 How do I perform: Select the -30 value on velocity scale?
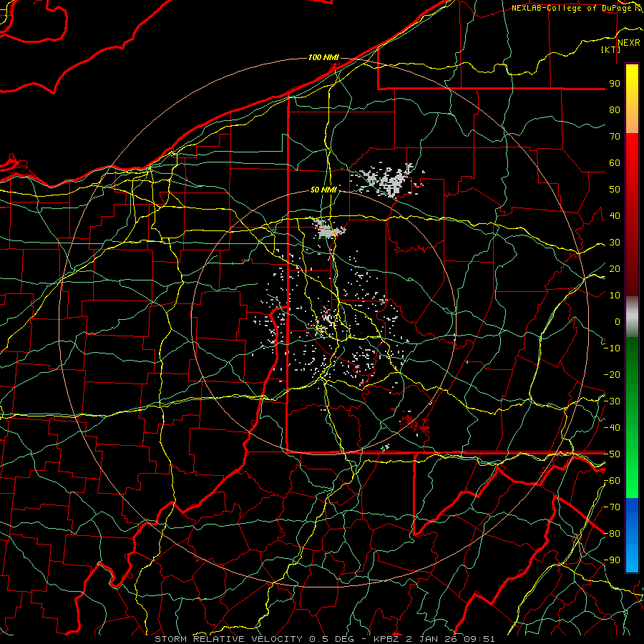coord(612,401)
